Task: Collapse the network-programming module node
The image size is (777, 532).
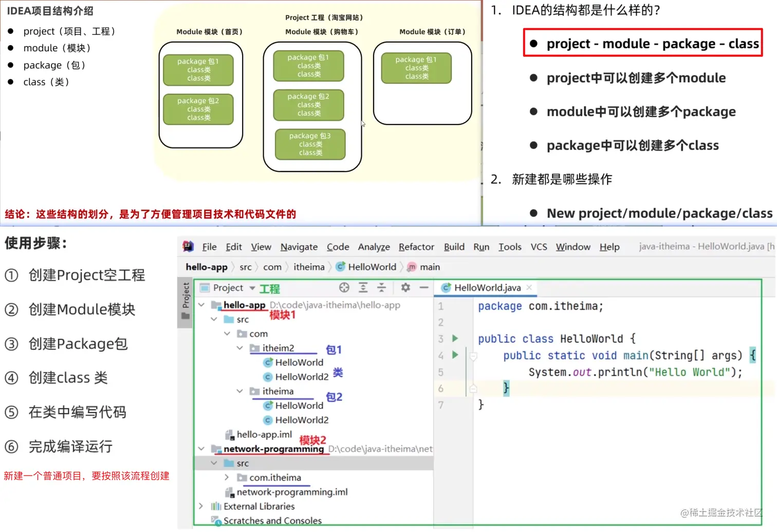Action: (x=202, y=449)
